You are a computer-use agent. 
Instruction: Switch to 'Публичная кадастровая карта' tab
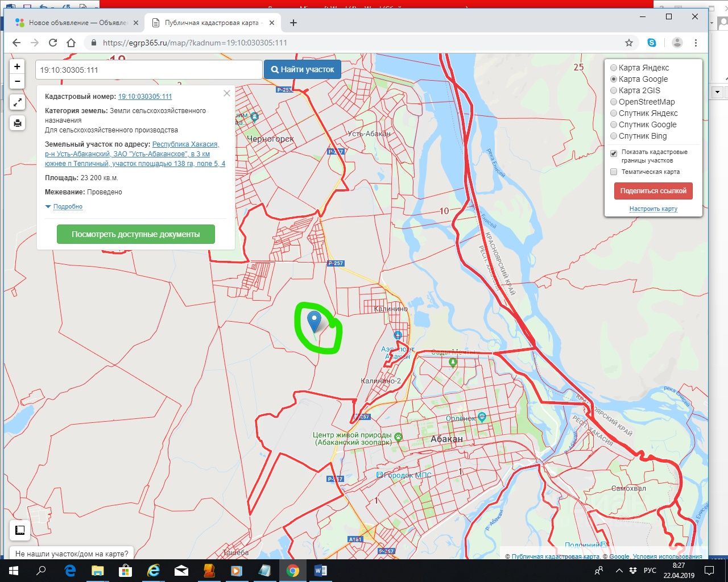[211, 23]
